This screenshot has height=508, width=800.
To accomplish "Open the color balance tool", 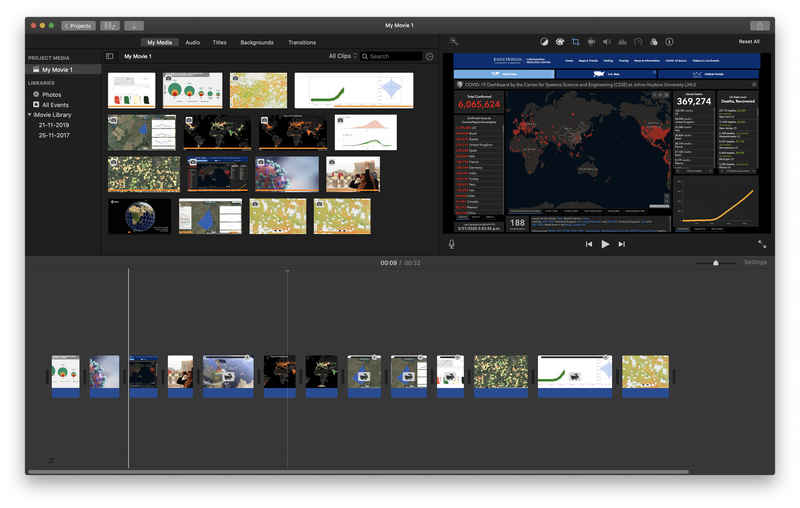I will click(544, 42).
